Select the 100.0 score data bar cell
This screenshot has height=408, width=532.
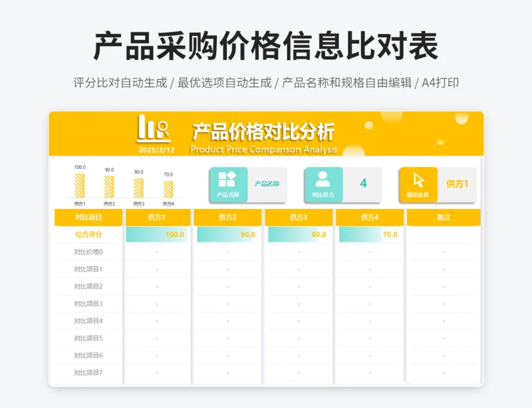(156, 234)
